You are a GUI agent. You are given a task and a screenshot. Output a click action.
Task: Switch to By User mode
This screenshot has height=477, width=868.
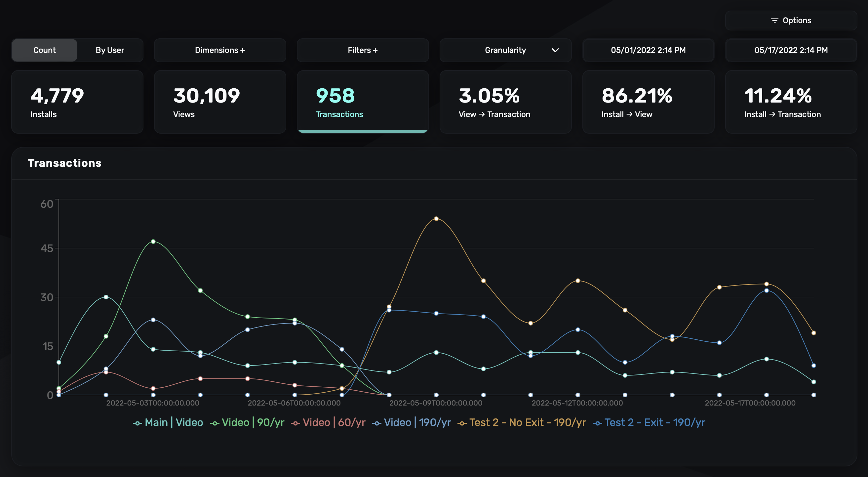(x=110, y=50)
